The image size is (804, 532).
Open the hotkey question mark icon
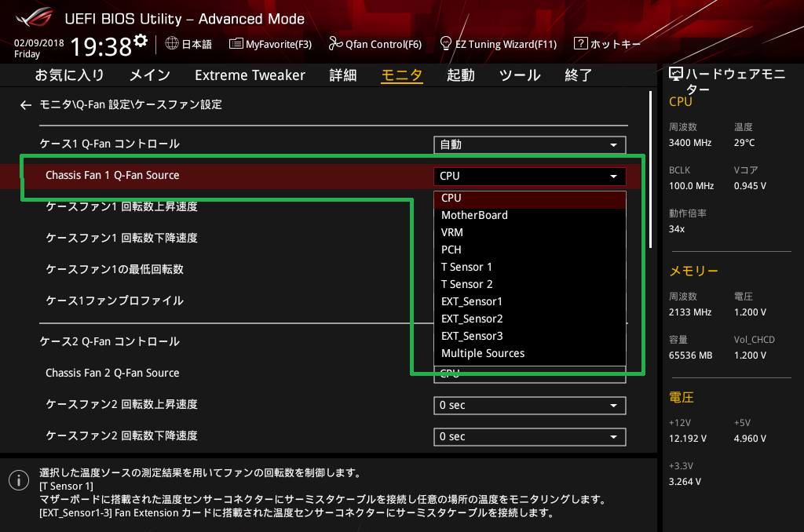coord(580,44)
